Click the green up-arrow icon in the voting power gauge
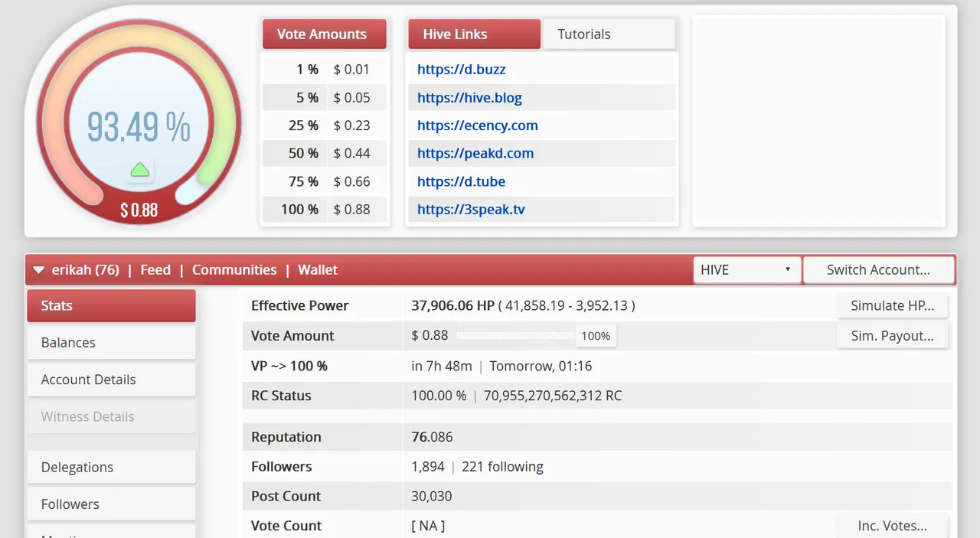Viewport: 980px width, 538px height. [139, 170]
